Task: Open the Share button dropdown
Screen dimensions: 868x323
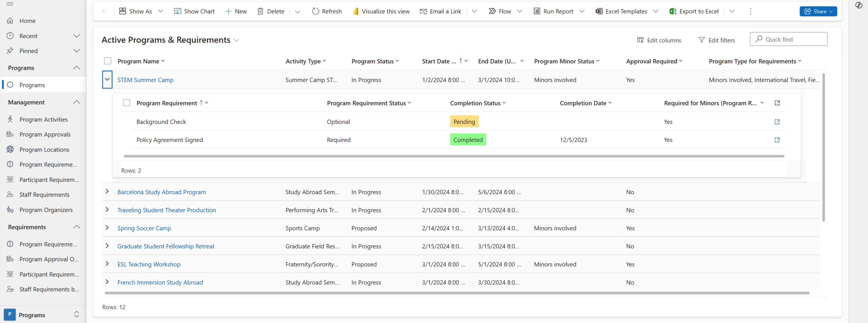Action: point(831,11)
